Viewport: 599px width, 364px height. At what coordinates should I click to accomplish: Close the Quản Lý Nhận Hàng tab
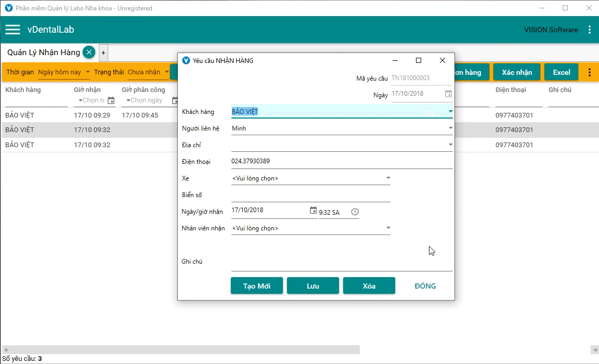(89, 53)
